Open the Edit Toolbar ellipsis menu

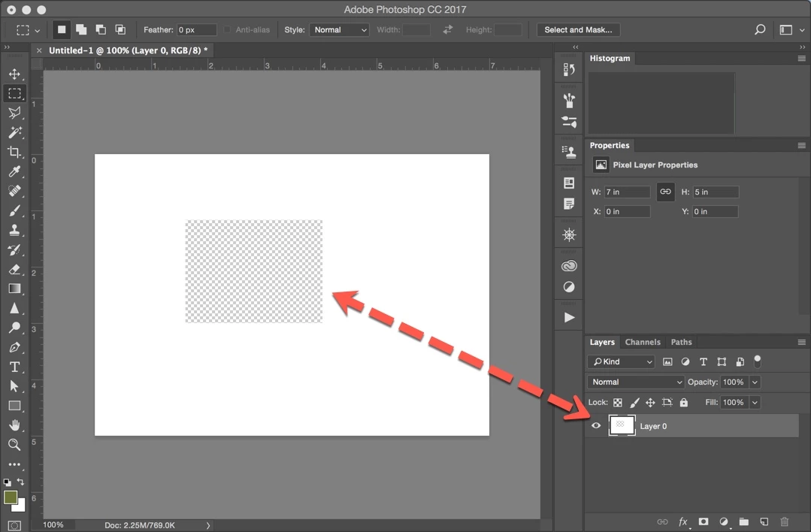[x=14, y=464]
